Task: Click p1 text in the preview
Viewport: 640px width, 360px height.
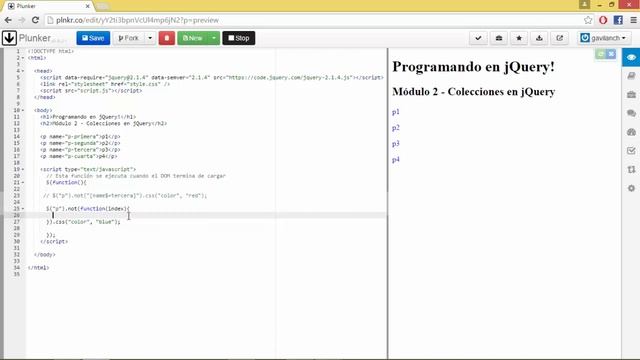Action: (396, 112)
